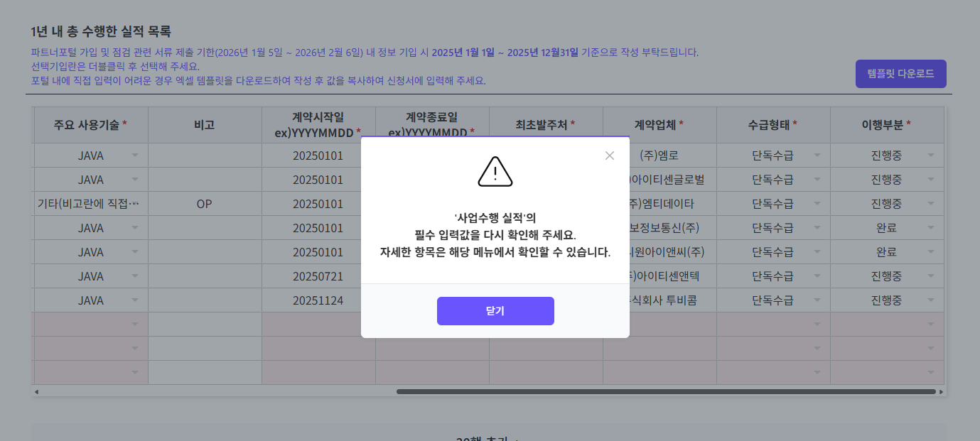Open 주요 사용기술 dropdown in first JAVA row
Viewport: 980px width, 441px height.
[x=135, y=156]
